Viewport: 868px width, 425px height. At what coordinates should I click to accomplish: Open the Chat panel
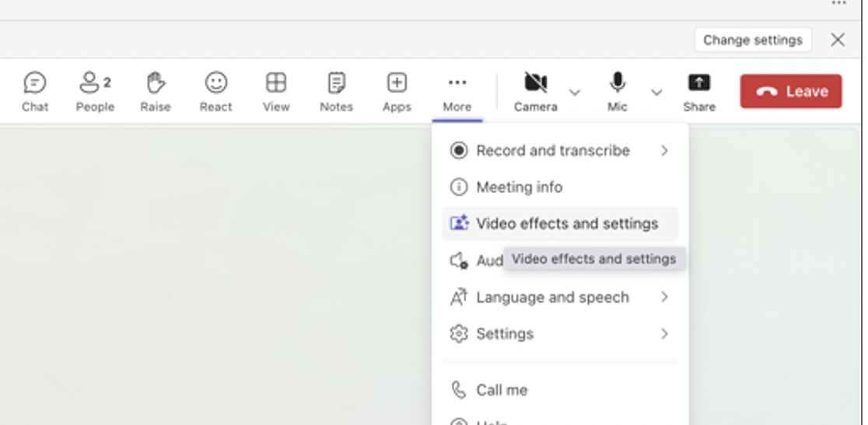34,91
